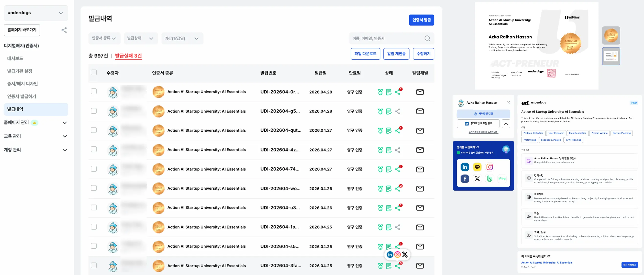The height and width of the screenshot is (275, 644).
Task: Open 인증서 발급하기 in sidebar
Action: pyautogui.click(x=22, y=96)
